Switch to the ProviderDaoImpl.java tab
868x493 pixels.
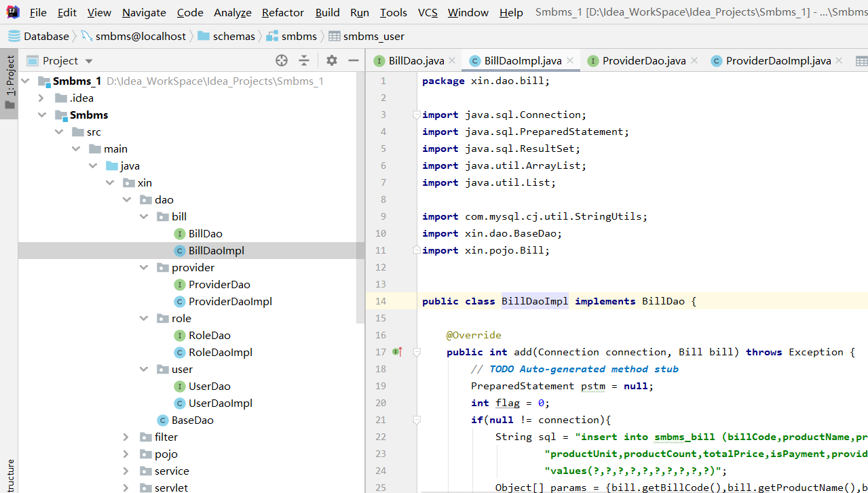(778, 60)
